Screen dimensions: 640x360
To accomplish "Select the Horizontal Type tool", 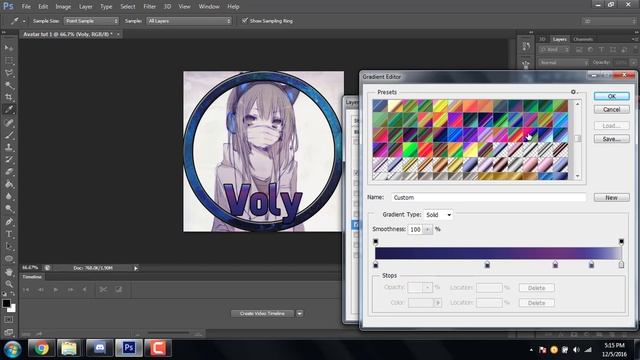I will click(x=9, y=234).
